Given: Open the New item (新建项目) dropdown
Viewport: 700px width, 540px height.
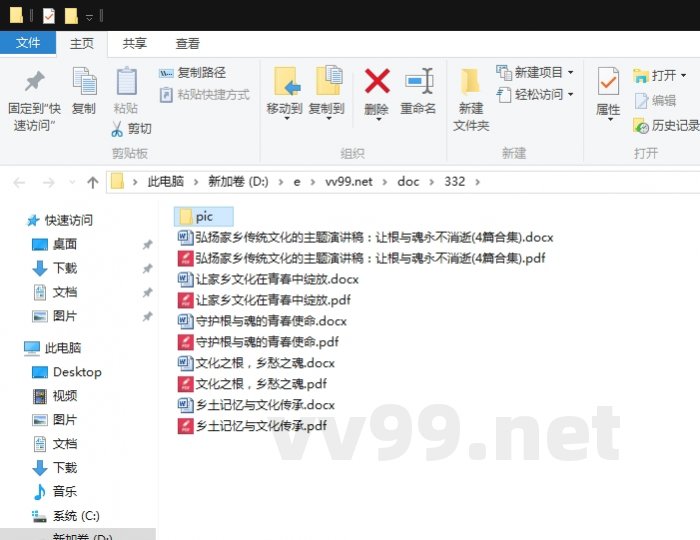Looking at the screenshot, I should coord(535,72).
